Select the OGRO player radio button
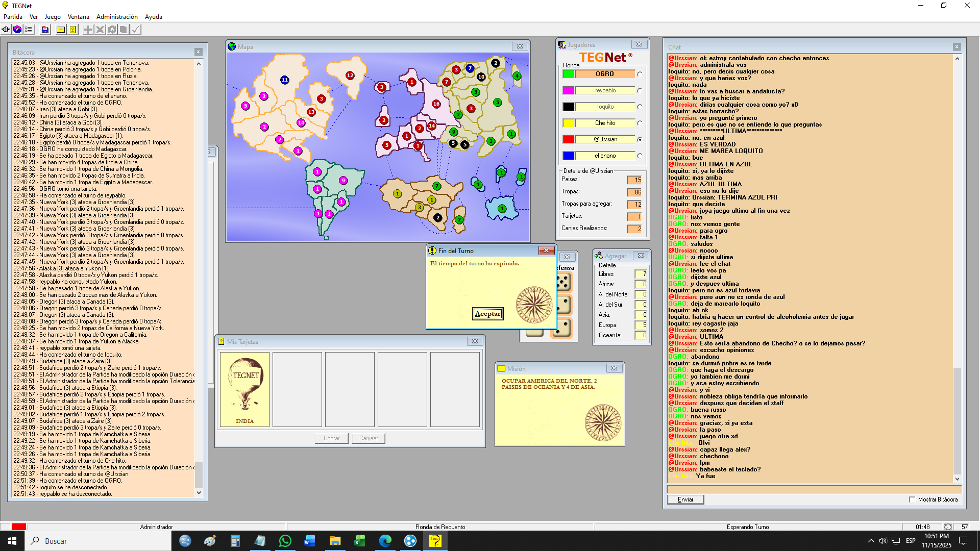The height and width of the screenshot is (551, 980). (x=640, y=74)
